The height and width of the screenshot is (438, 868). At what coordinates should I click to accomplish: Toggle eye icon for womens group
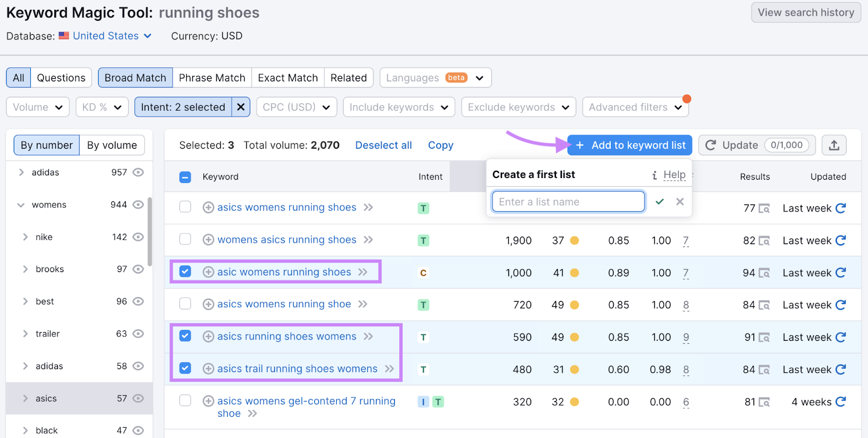tap(138, 205)
